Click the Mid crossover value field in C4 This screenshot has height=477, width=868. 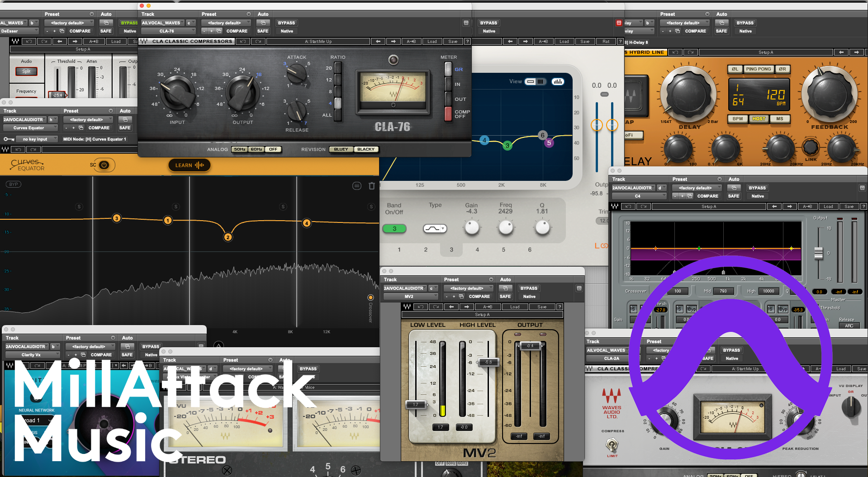[x=723, y=291]
